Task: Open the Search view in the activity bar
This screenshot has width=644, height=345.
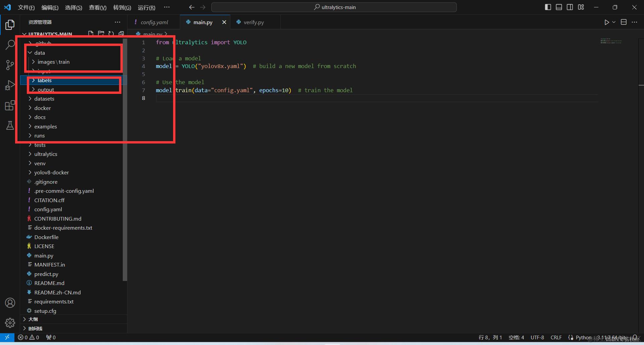Action: pos(10,45)
